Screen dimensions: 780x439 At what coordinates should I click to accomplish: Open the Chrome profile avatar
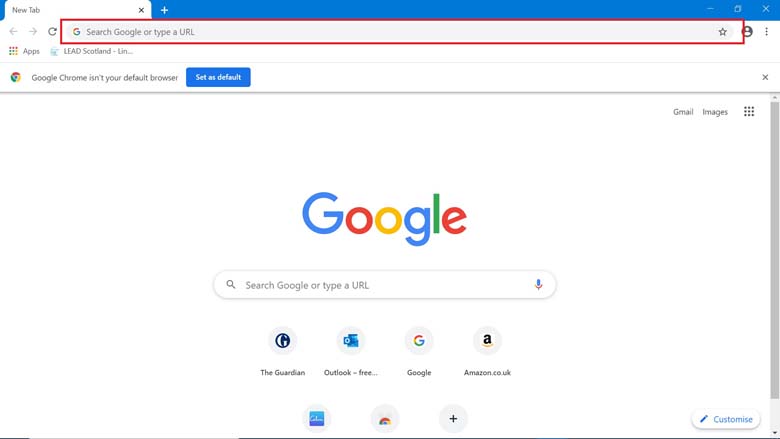747,32
